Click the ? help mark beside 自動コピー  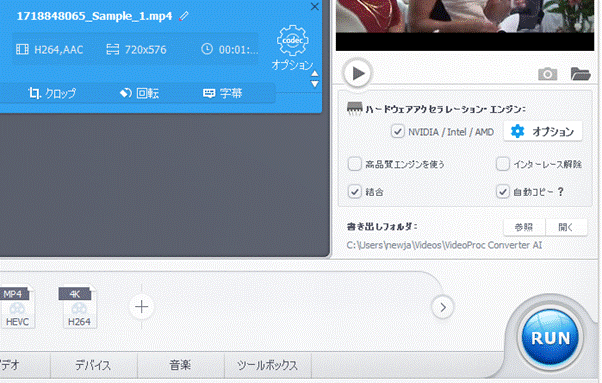pos(561,192)
